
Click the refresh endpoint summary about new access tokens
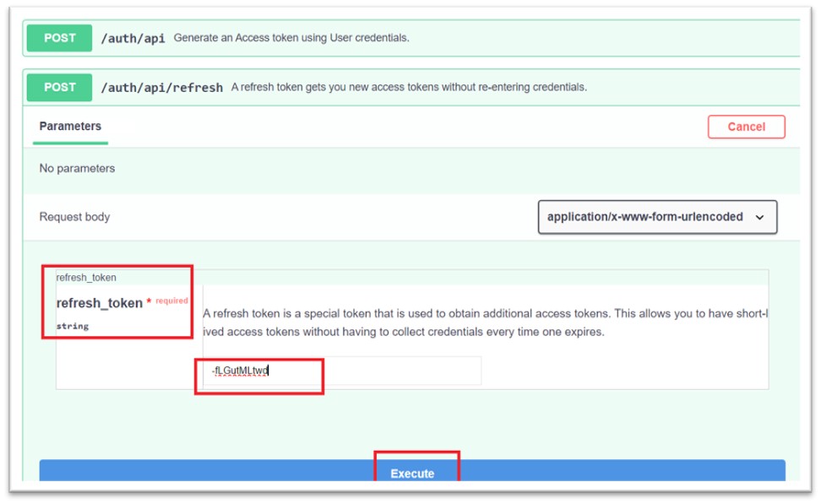409,87
